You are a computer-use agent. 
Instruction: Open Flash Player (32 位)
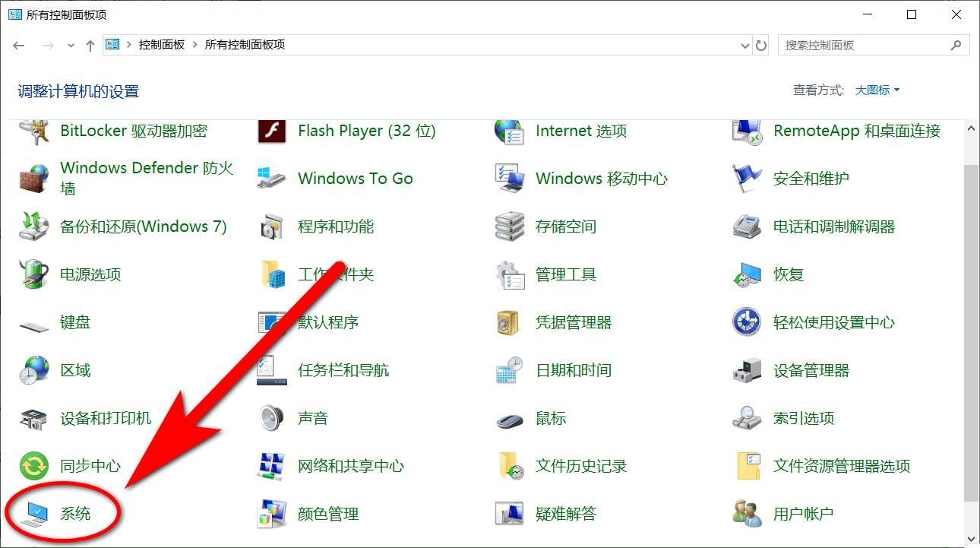[x=367, y=130]
